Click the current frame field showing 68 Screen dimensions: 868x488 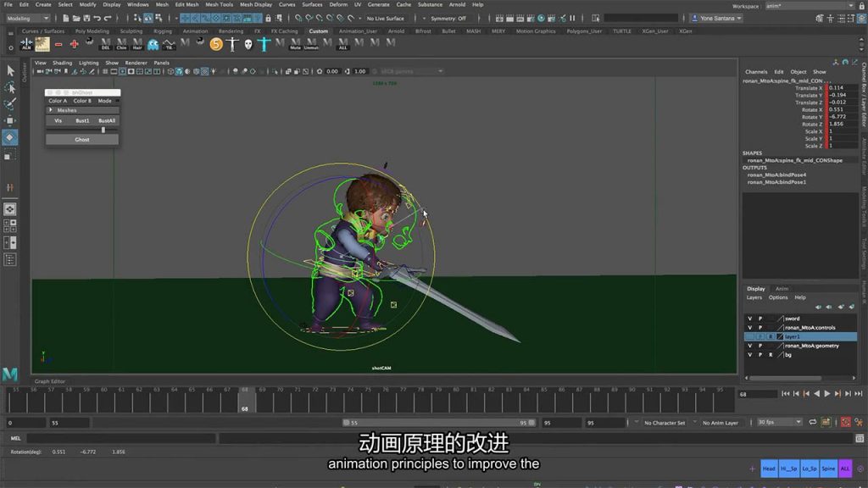pyautogui.click(x=757, y=394)
